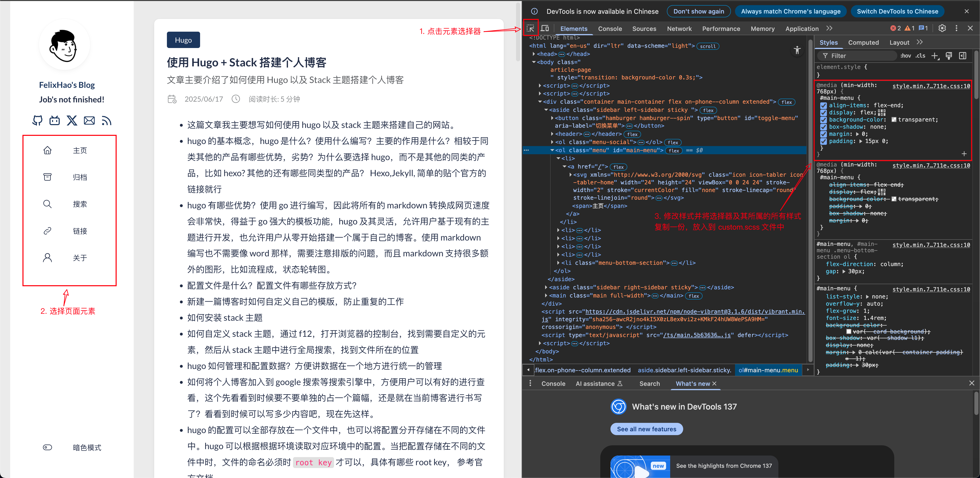Open the drawer's three-dot menu beside Console
This screenshot has width=980, height=478.
(x=530, y=383)
